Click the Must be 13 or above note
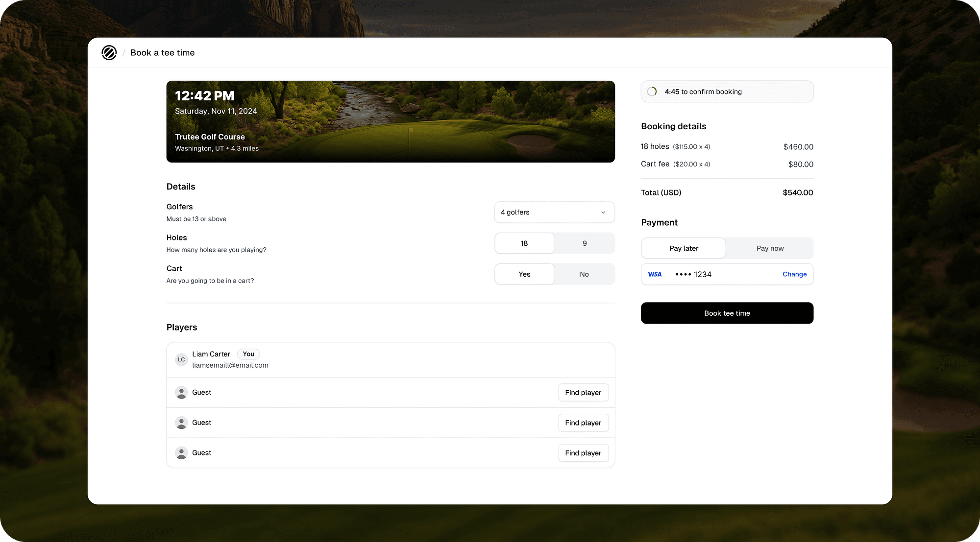The height and width of the screenshot is (542, 980). (x=196, y=219)
